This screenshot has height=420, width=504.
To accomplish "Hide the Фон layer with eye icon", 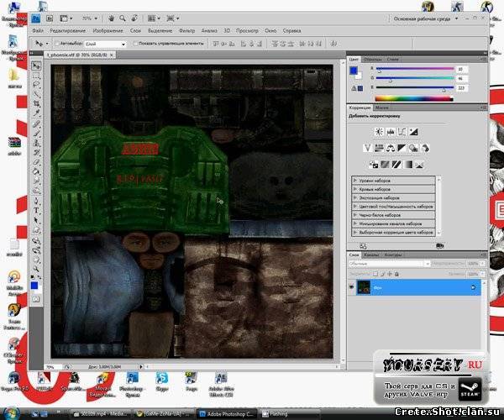I will tap(352, 287).
